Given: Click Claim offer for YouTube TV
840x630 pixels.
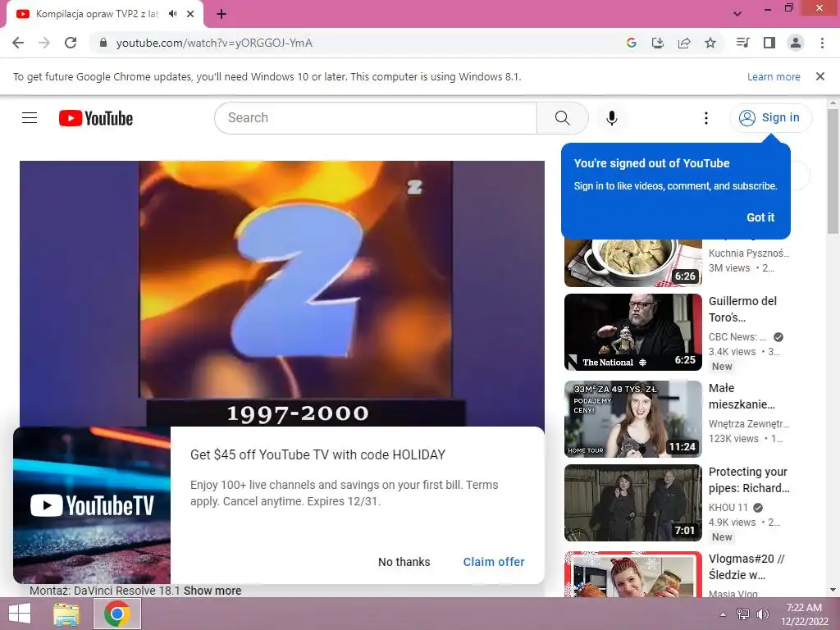Looking at the screenshot, I should (494, 562).
